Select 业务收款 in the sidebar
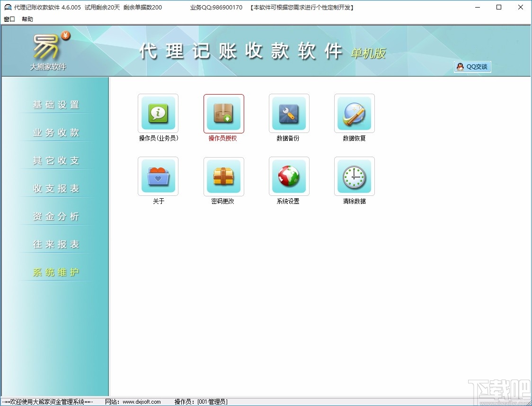The width and height of the screenshot is (532, 406). [x=56, y=132]
